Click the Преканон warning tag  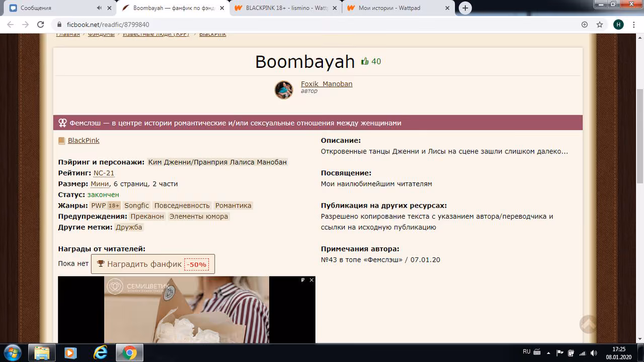point(147,216)
